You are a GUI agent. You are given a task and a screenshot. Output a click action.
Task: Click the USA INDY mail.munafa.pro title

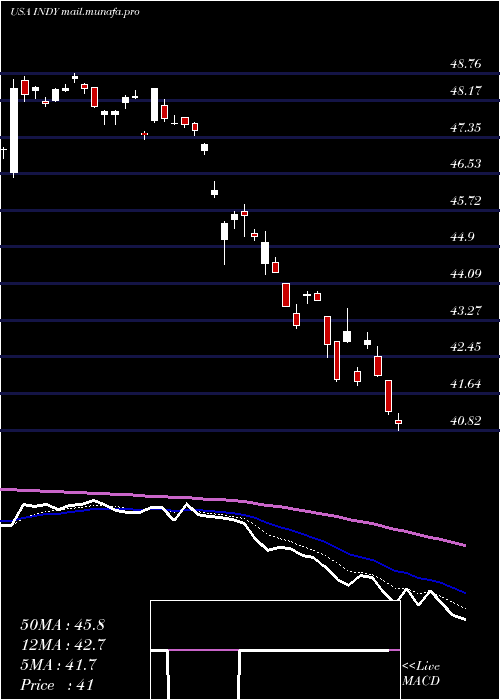(75, 12)
